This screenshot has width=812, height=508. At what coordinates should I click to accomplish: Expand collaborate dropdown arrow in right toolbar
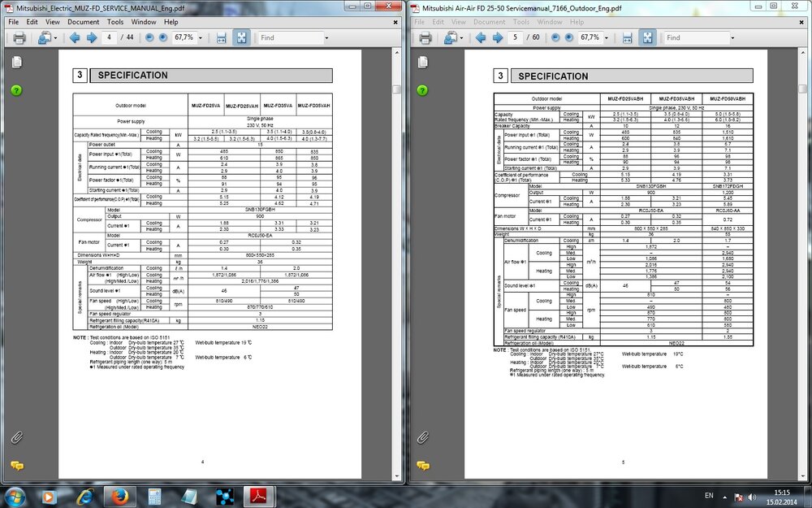[x=461, y=38]
